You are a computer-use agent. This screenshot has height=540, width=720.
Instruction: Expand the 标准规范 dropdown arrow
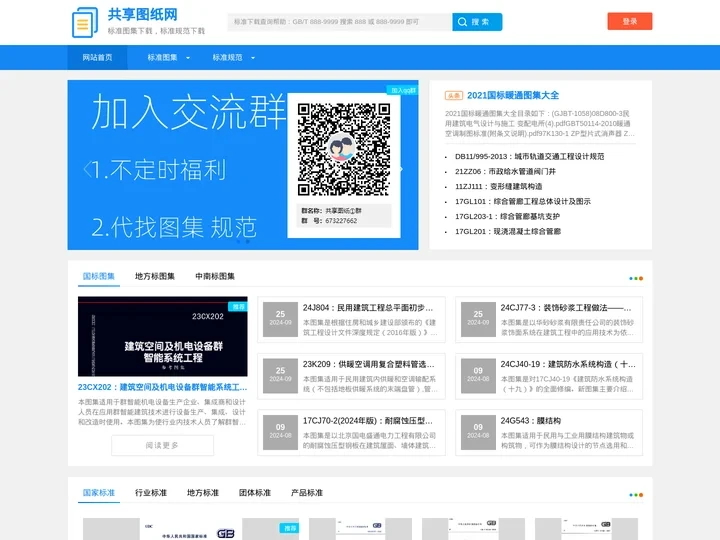pos(253,58)
